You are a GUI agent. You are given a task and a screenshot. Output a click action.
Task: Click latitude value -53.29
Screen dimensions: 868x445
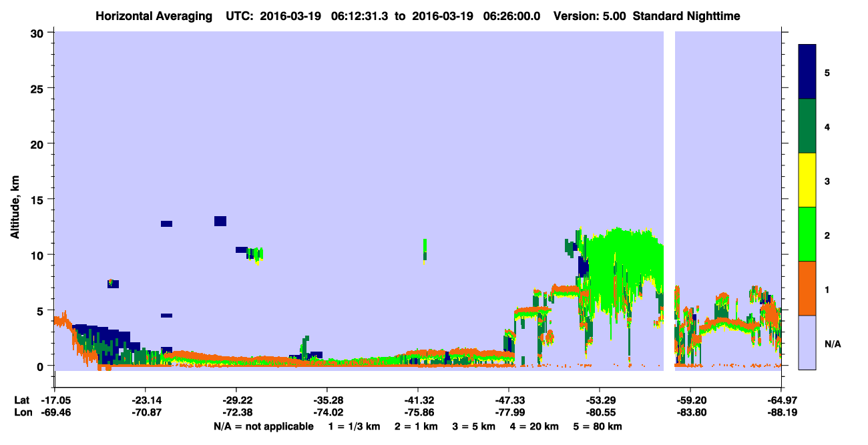pyautogui.click(x=600, y=400)
